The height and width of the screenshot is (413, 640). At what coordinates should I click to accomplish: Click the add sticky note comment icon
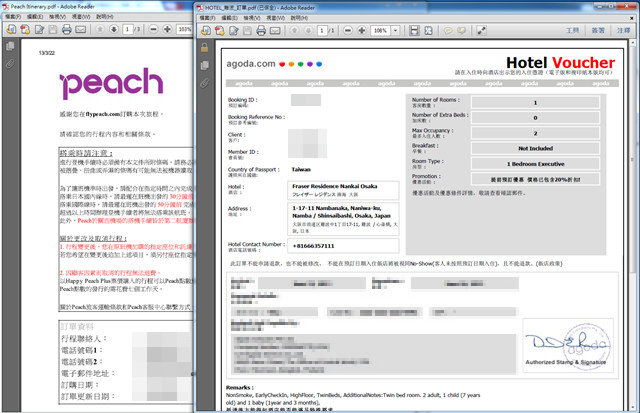[x=448, y=31]
